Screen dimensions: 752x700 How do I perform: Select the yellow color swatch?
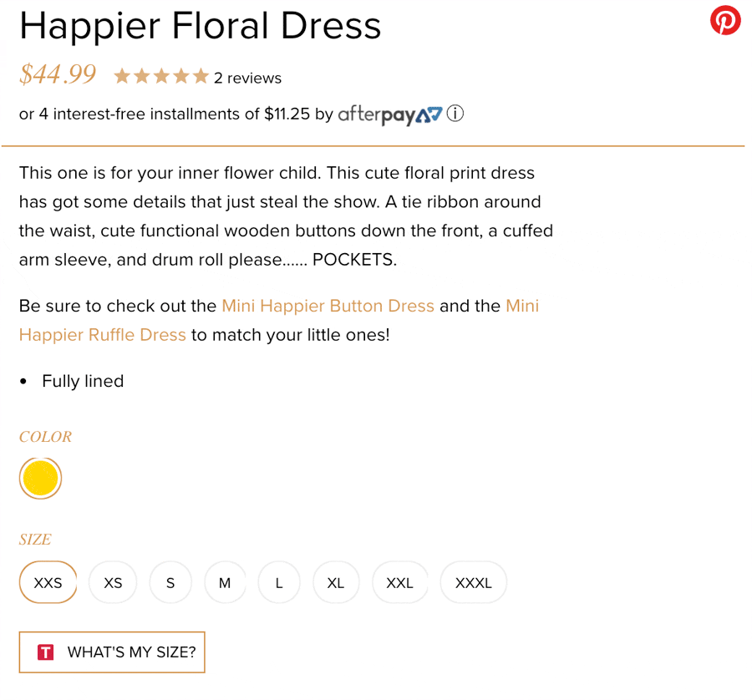click(40, 478)
